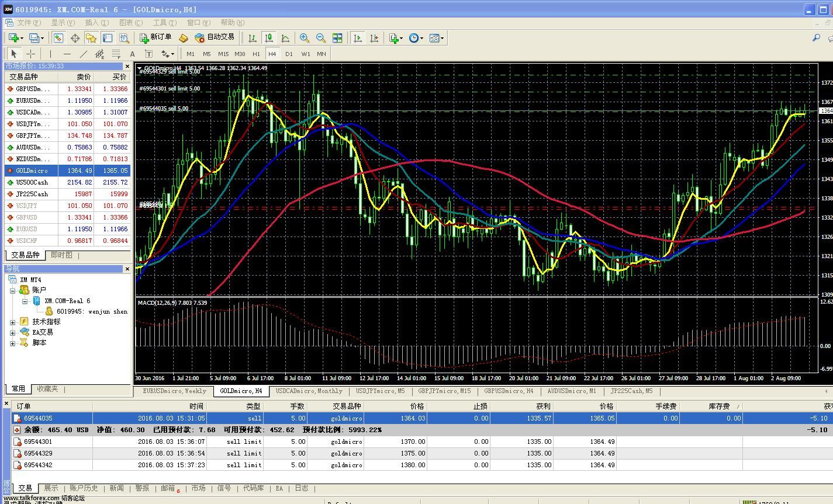The width and height of the screenshot is (833, 504).
Task: Select the text label 'T' tool
Action: point(148,54)
